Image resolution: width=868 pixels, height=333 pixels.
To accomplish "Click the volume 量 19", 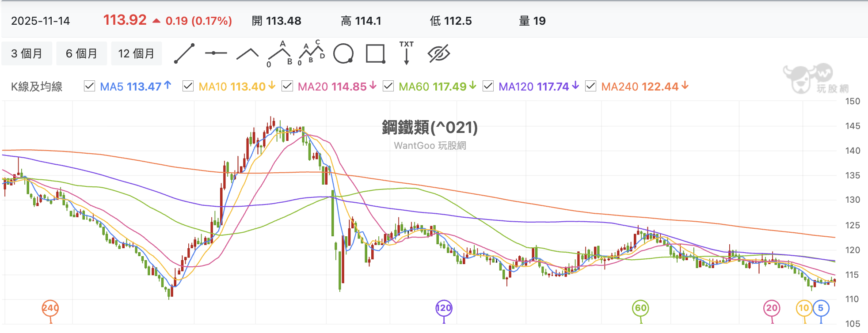I will coord(532,21).
